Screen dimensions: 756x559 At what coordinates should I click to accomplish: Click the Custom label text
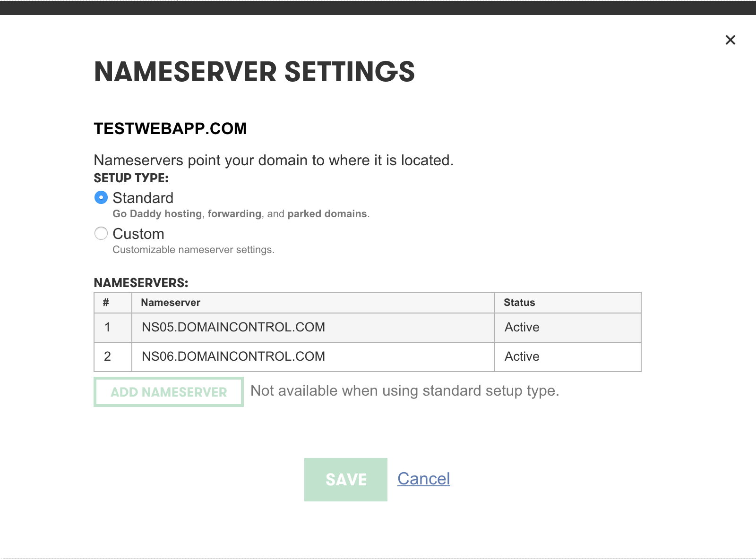coord(138,234)
